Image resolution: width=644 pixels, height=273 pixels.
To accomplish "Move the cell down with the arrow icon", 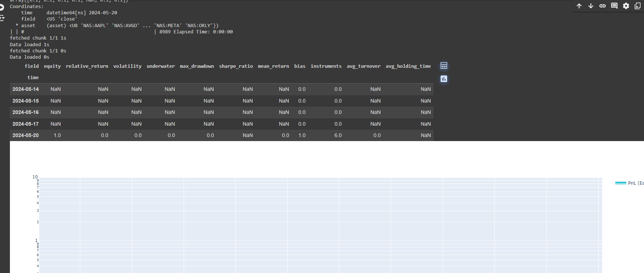I will point(591,6).
